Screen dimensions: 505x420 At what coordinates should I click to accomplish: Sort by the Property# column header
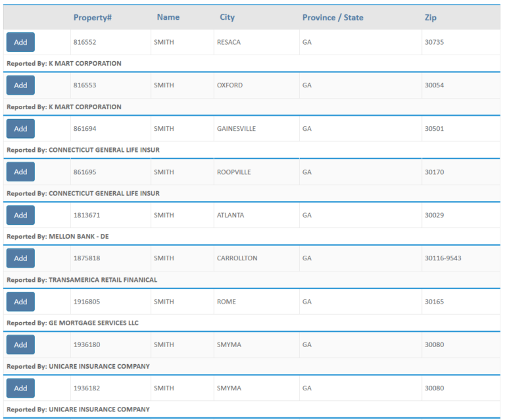point(93,17)
